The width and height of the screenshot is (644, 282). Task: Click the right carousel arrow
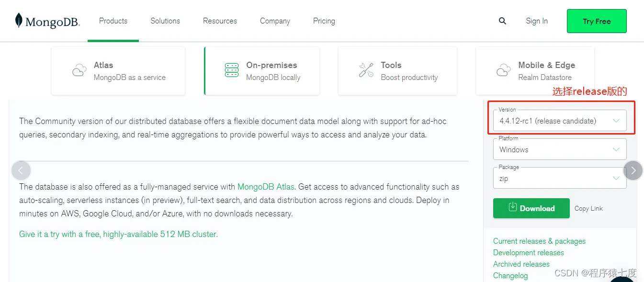pos(633,170)
